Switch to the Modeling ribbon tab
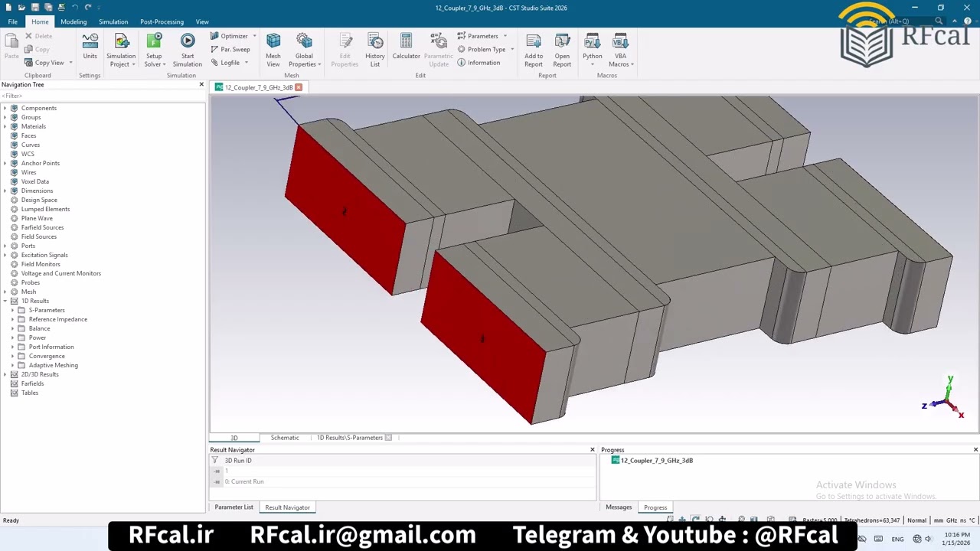Screen dimensions: 980x551 [73, 21]
